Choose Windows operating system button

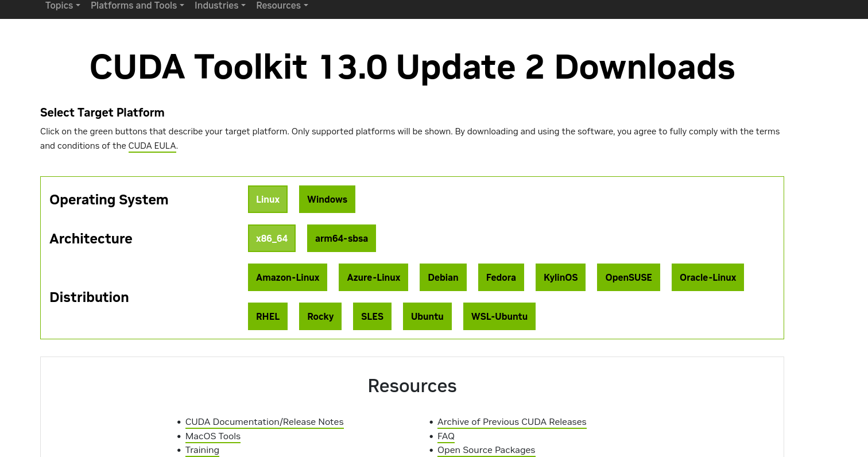tap(327, 199)
